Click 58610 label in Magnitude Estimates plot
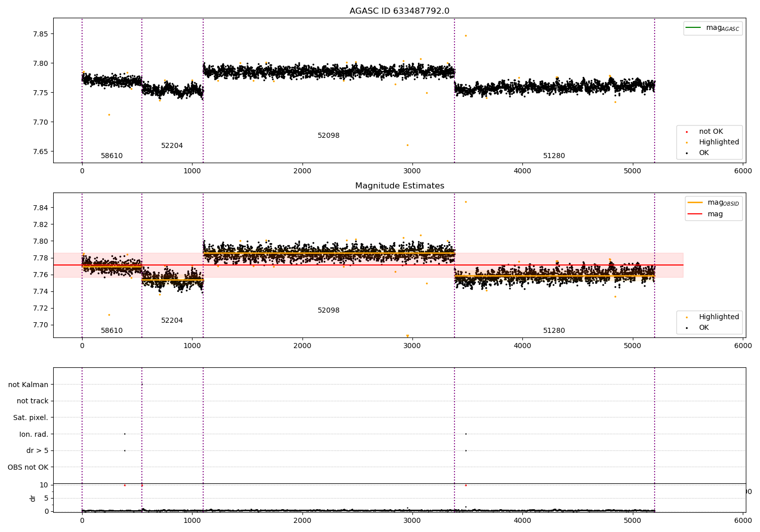The width and height of the screenshot is (760, 532). coord(111,331)
